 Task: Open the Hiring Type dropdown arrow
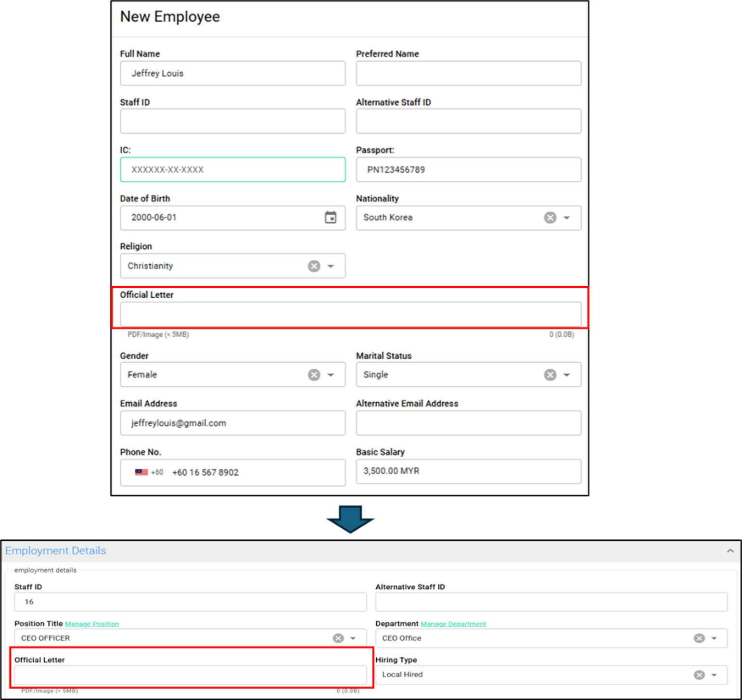(714, 675)
